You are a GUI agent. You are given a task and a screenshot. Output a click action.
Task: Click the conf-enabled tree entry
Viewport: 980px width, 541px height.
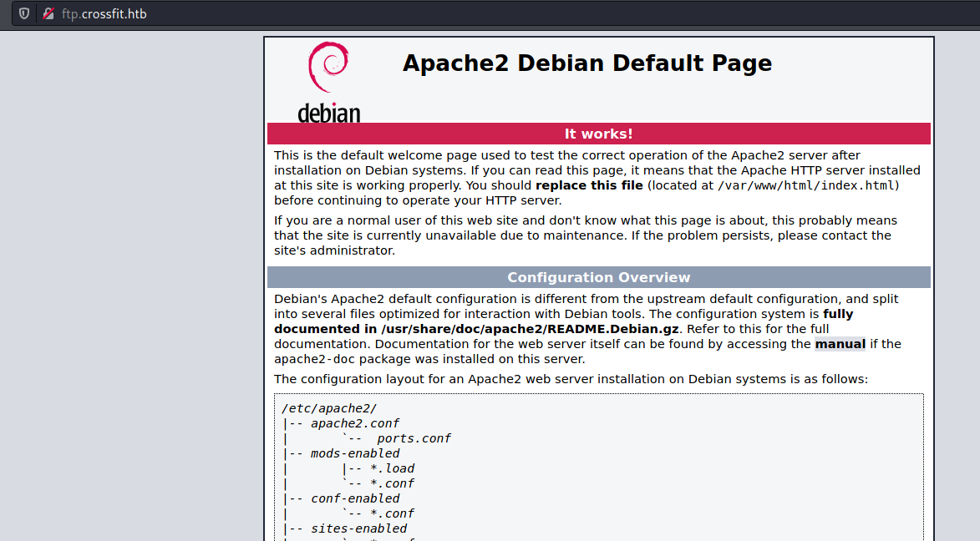pyautogui.click(x=355, y=498)
